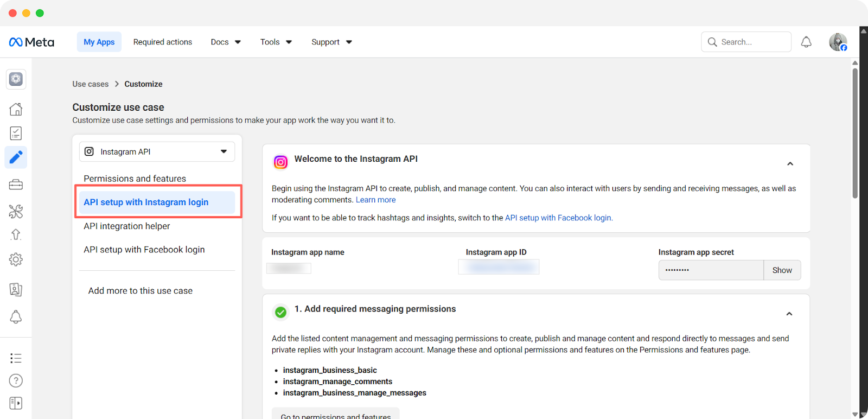Click the notifications bell in top bar
Screen dimensions: 868x419
(806, 42)
